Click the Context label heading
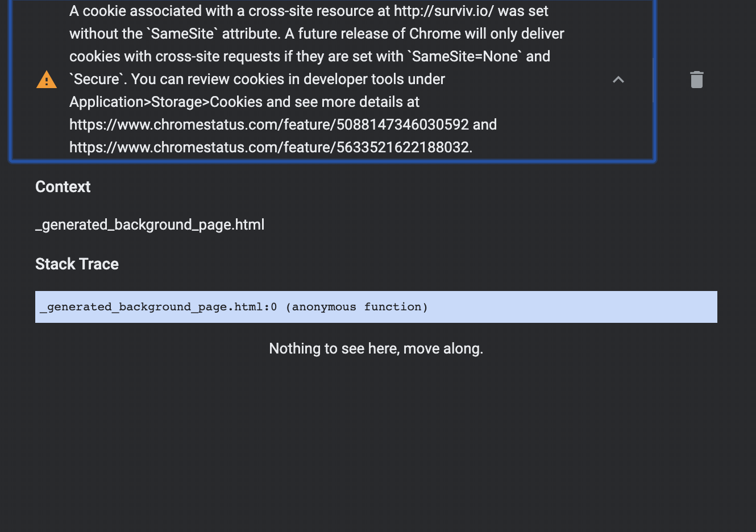The image size is (756, 532). (63, 186)
